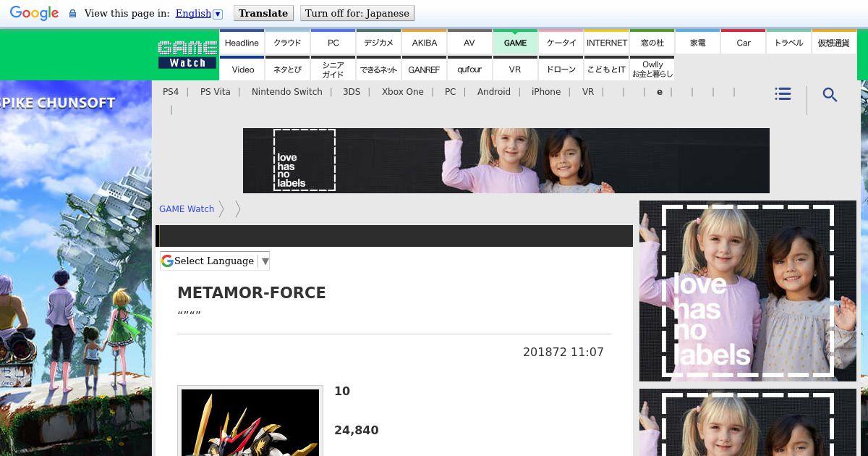Open the VR tab in top site bar
This screenshot has height=456, width=868.
(515, 69)
